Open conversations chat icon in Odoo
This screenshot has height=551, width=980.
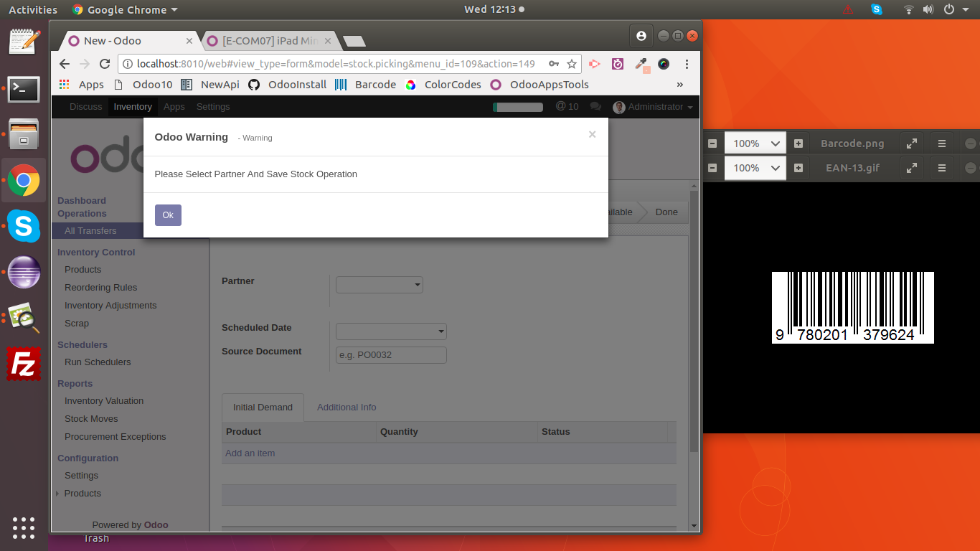595,106
